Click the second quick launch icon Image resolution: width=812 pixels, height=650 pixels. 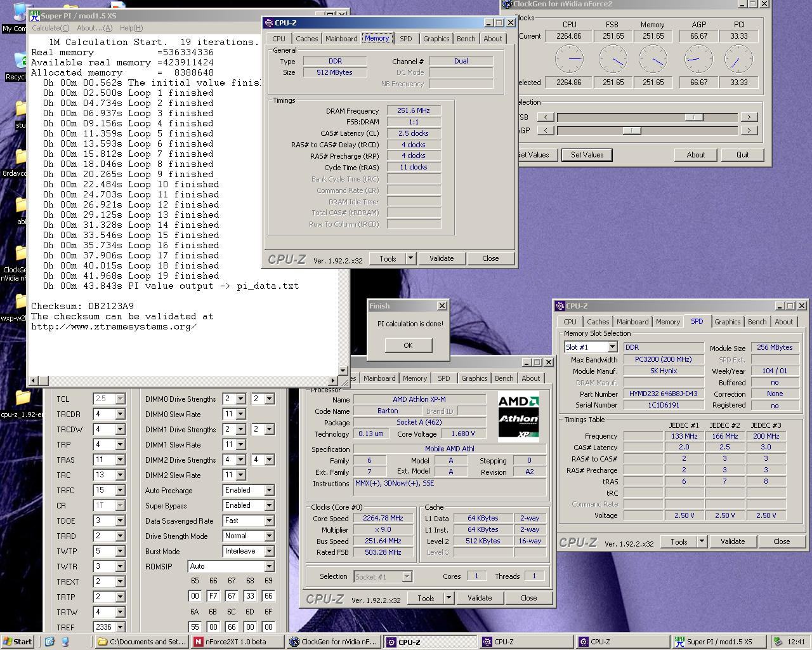click(x=65, y=642)
